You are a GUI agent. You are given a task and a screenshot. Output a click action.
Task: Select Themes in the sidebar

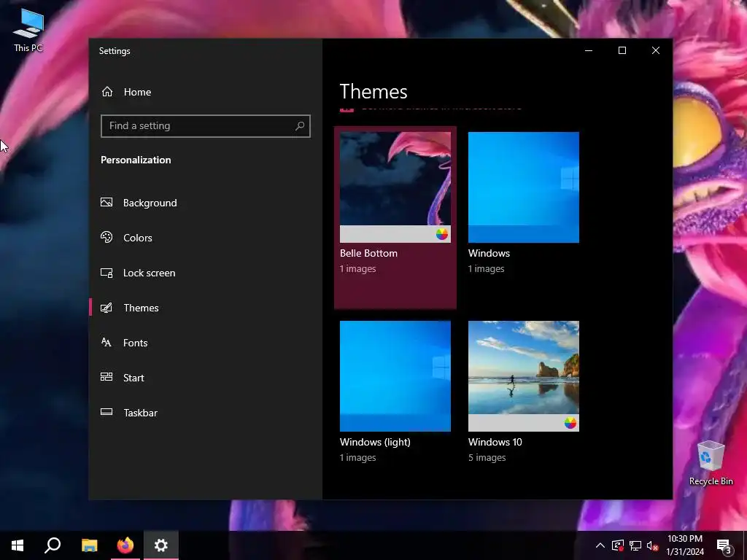pos(205,308)
